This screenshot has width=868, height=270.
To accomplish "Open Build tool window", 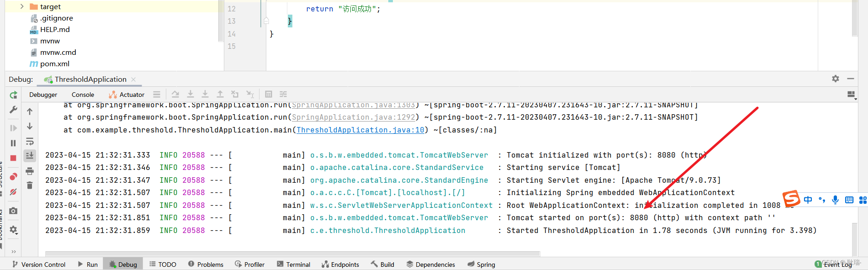I will 382,264.
